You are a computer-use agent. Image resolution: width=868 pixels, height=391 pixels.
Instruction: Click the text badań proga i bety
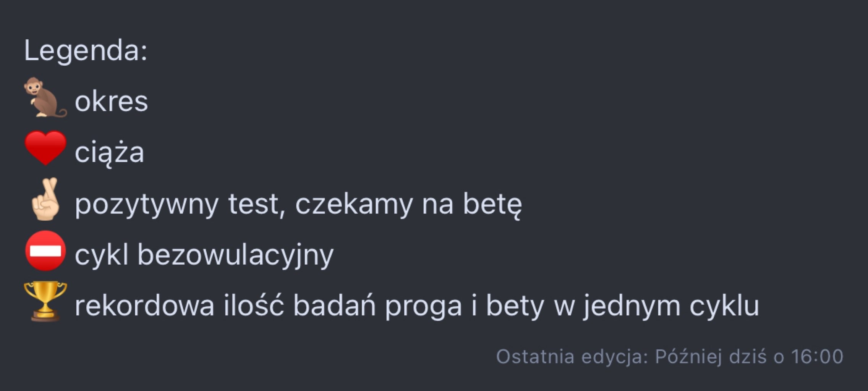(418, 305)
